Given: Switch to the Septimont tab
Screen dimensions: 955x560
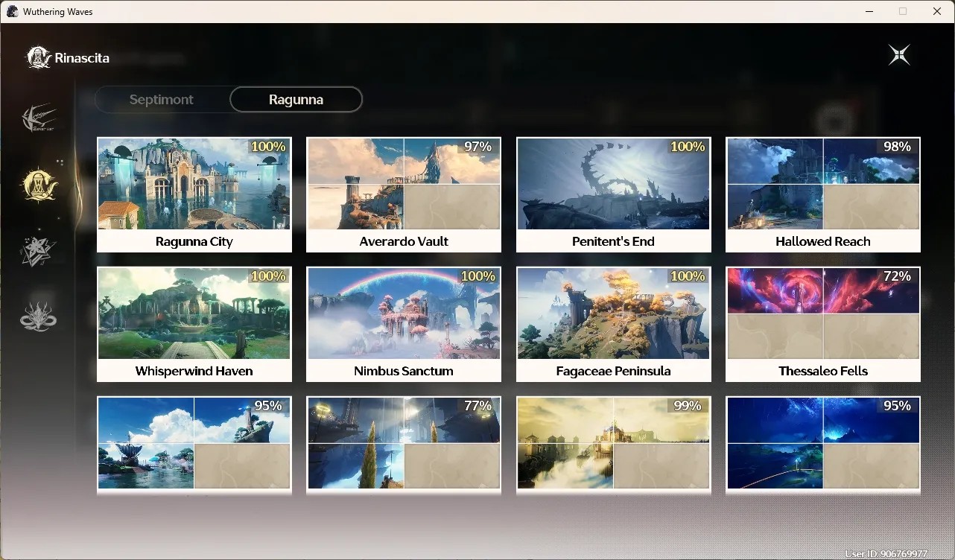Looking at the screenshot, I should click(162, 99).
